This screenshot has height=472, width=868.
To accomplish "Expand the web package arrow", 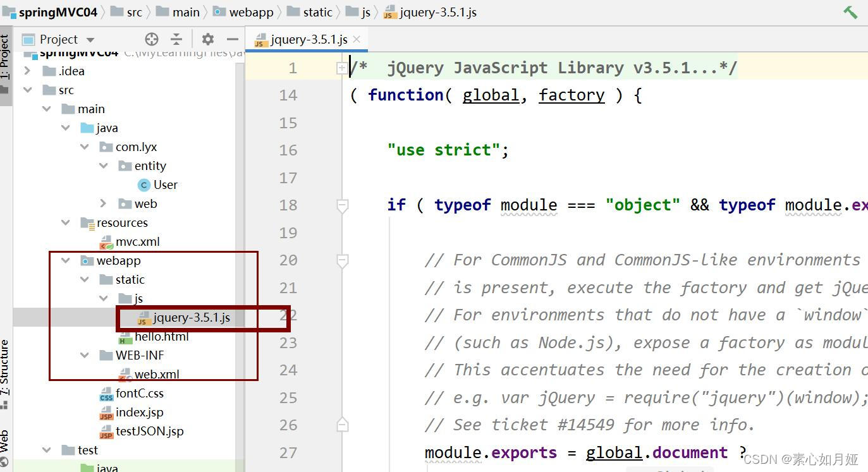I will [104, 203].
